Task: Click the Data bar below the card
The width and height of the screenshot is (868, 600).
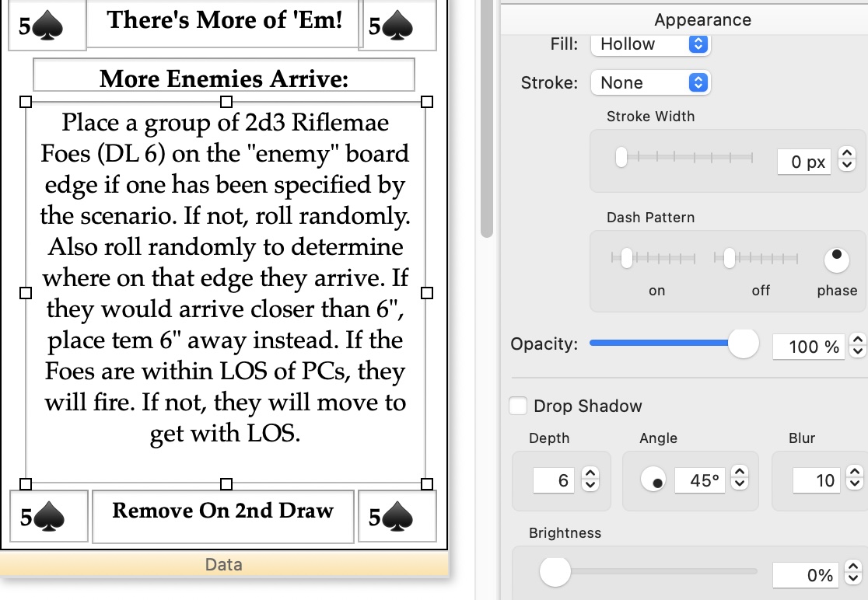Action: [224, 564]
